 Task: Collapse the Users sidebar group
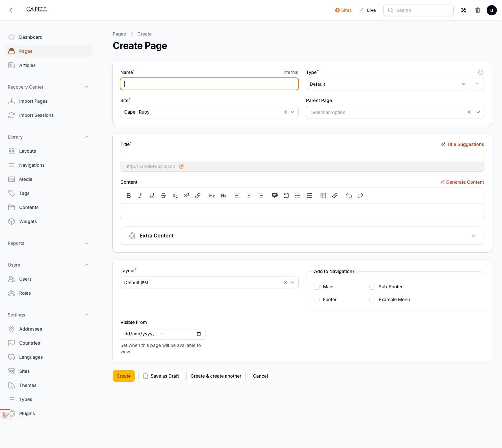pyautogui.click(x=87, y=265)
